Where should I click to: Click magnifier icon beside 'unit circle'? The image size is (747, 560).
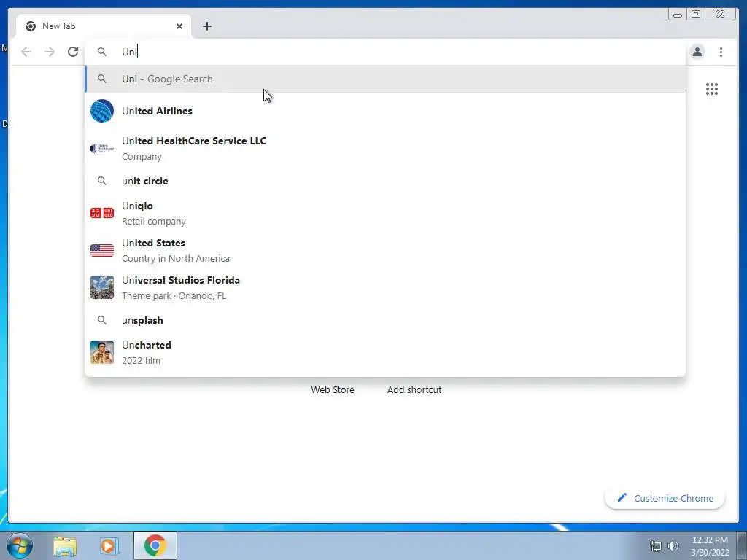102,181
